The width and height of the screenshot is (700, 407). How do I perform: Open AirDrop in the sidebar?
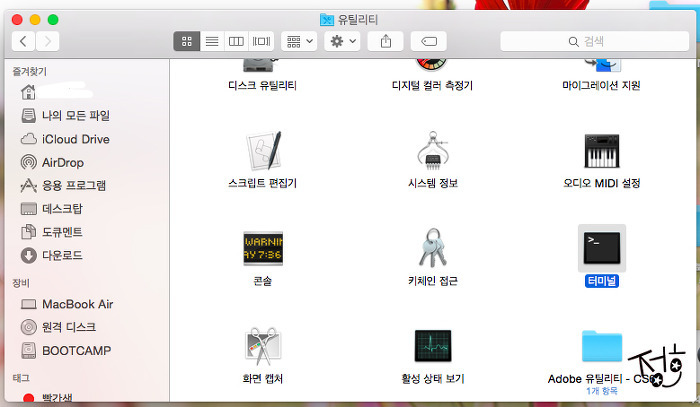[53, 162]
